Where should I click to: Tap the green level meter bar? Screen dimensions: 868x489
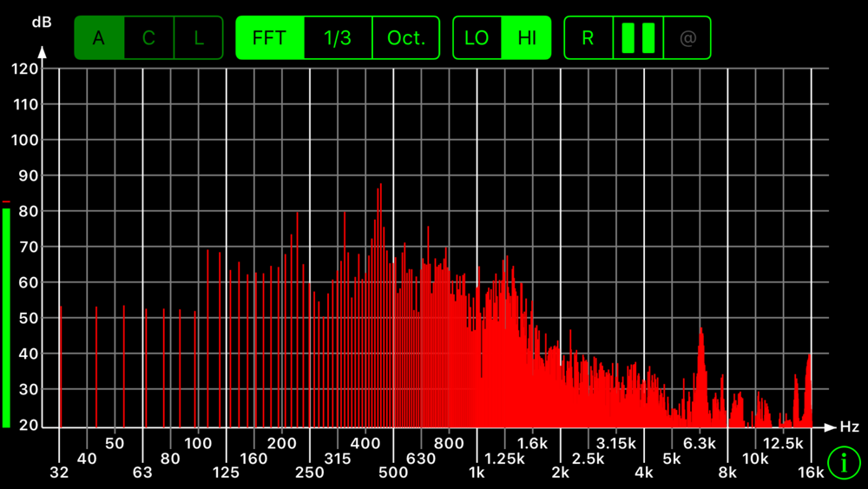(x=6, y=318)
